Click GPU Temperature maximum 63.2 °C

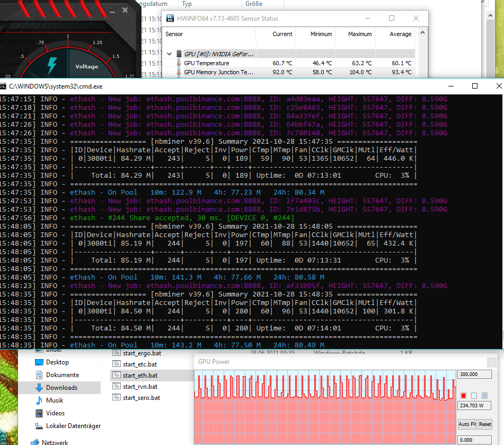(361, 63)
